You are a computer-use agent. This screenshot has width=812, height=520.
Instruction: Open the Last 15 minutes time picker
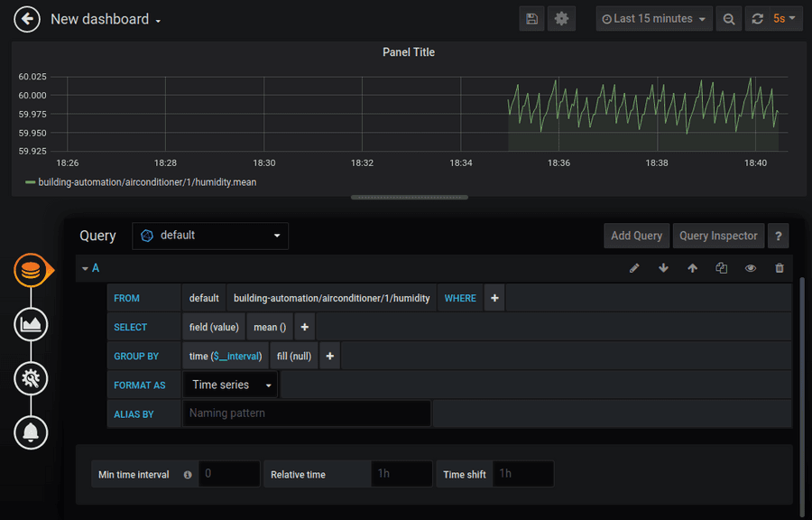(x=654, y=19)
